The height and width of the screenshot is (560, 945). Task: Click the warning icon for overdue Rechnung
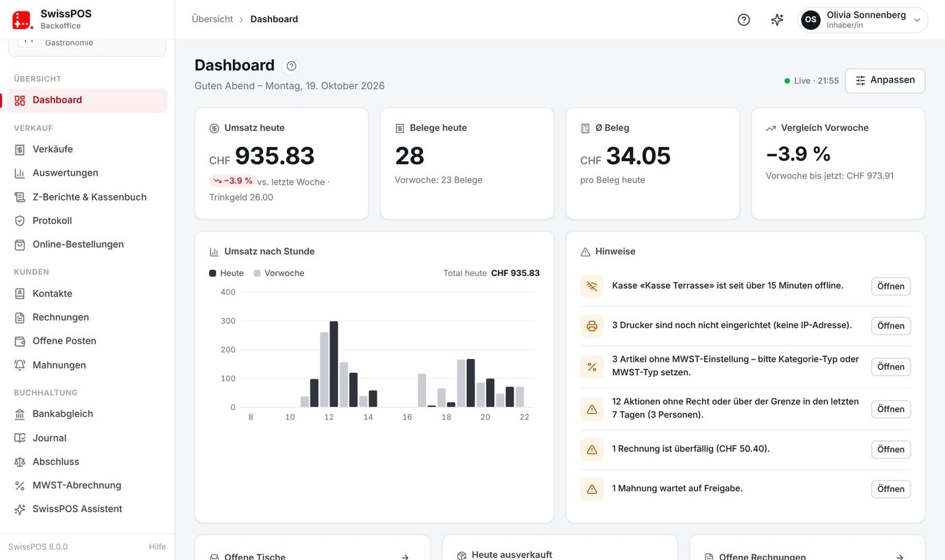[x=592, y=449]
